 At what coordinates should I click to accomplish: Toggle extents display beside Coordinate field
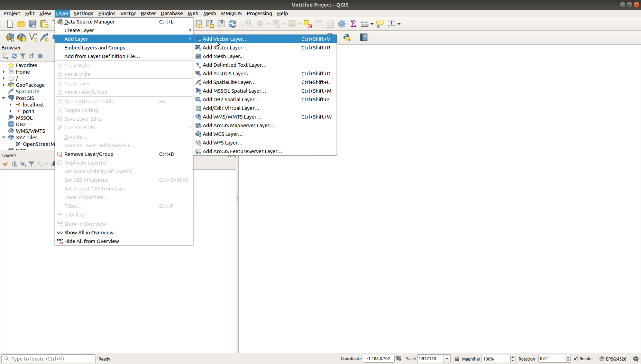point(399,359)
